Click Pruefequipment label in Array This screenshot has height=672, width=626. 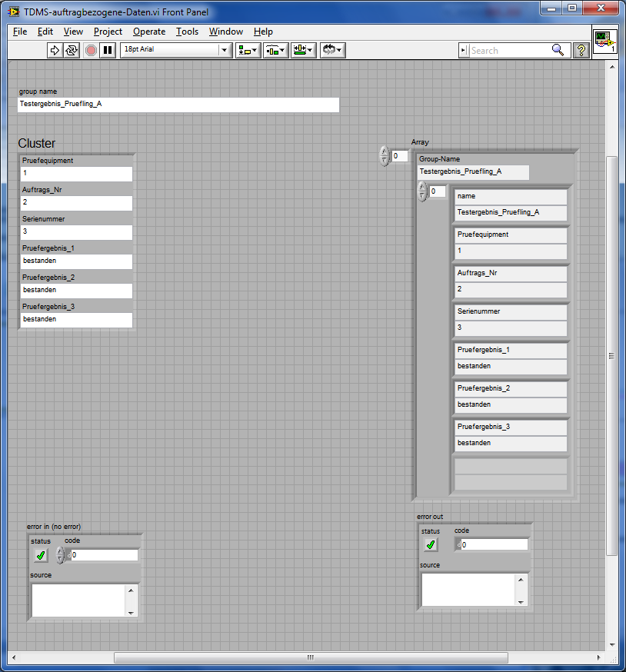click(x=511, y=235)
